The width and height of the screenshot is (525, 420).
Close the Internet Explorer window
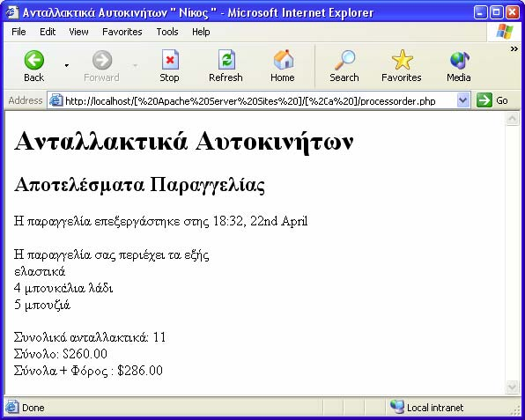tap(513, 12)
